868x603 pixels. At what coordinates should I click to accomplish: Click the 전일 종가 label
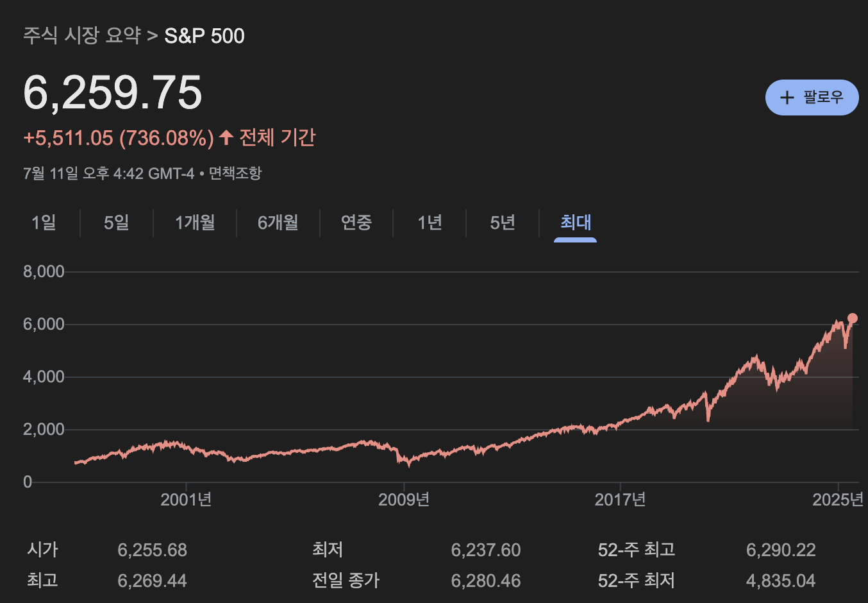point(346,581)
